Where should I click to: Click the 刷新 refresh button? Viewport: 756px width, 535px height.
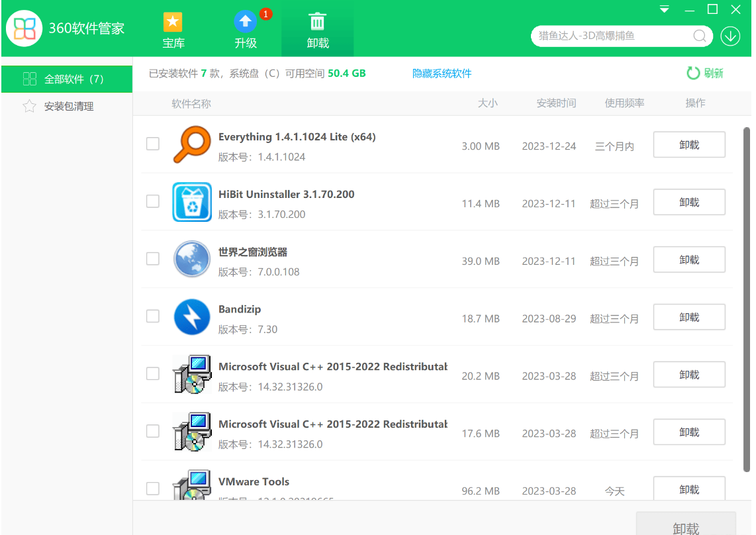click(x=705, y=73)
